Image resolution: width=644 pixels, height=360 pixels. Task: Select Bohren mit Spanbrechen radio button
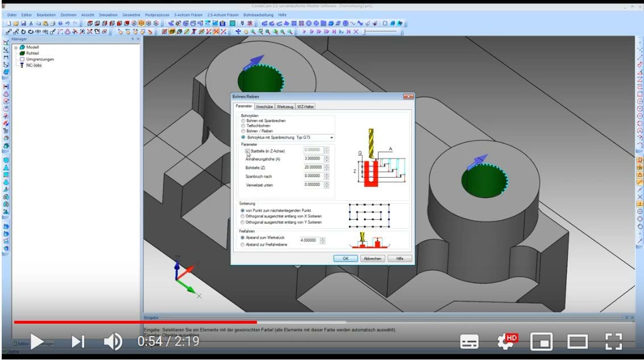point(243,121)
